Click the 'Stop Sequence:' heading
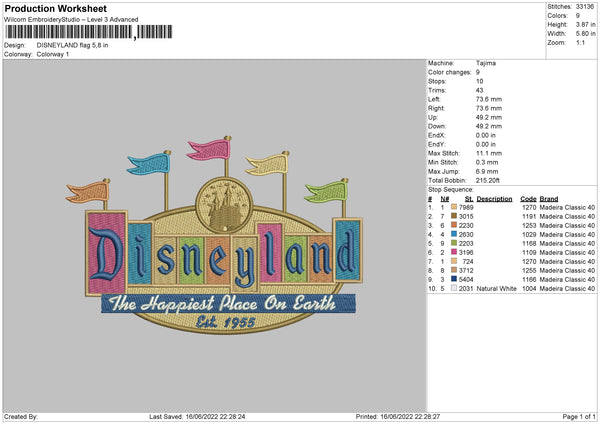Image resolution: width=600 pixels, height=424 pixels. point(450,190)
